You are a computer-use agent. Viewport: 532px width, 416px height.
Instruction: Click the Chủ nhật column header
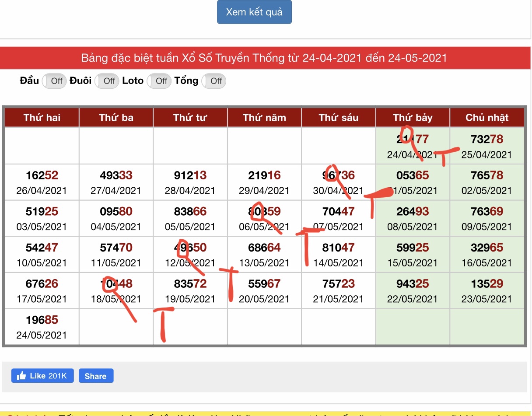tap(487, 117)
